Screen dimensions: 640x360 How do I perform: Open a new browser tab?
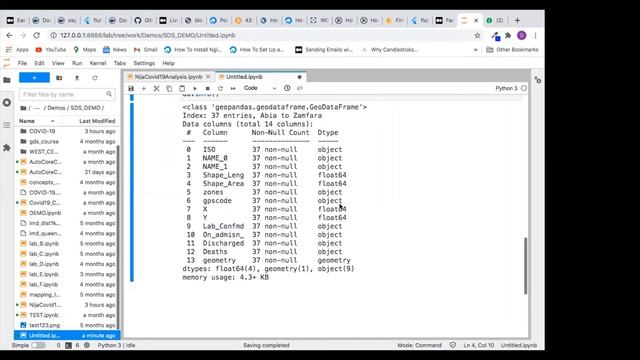coord(517,20)
